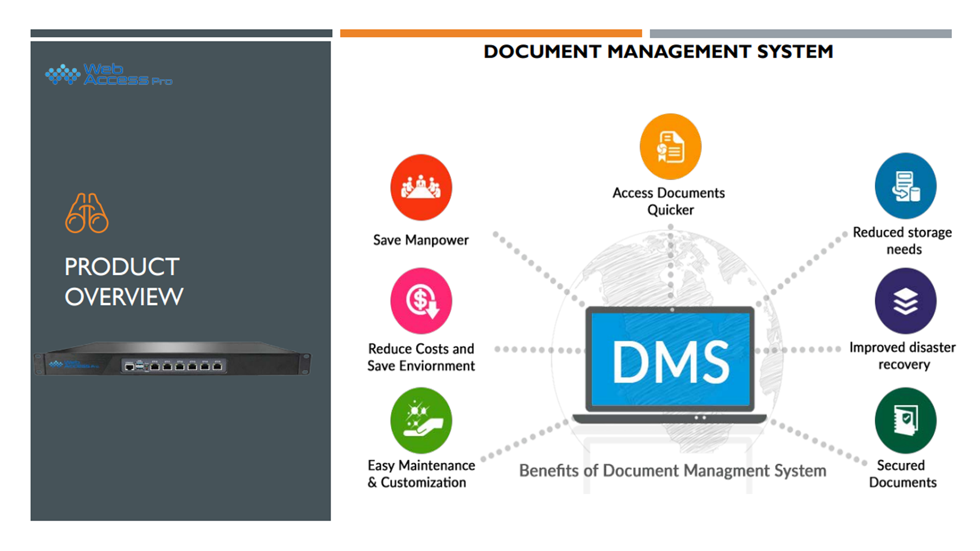Click the Benefits of Document Managment System caption
This screenshot has height=551, width=980.
point(672,470)
